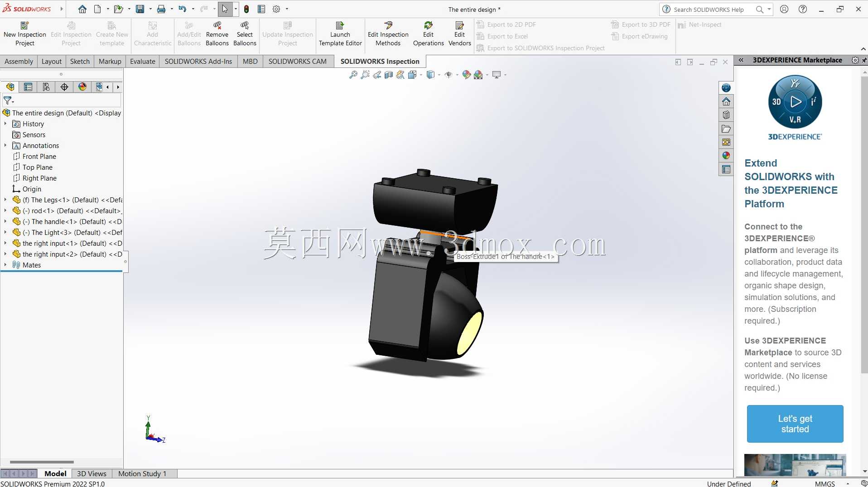The image size is (868, 487).
Task: Open the DisplayManager color-ball tab icon
Action: [x=82, y=87]
